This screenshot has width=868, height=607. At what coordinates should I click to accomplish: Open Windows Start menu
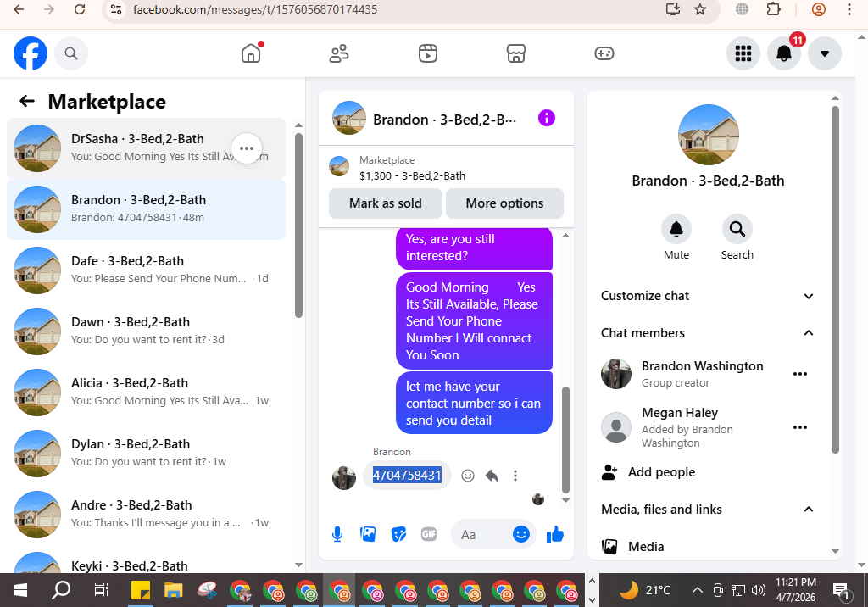(20, 590)
